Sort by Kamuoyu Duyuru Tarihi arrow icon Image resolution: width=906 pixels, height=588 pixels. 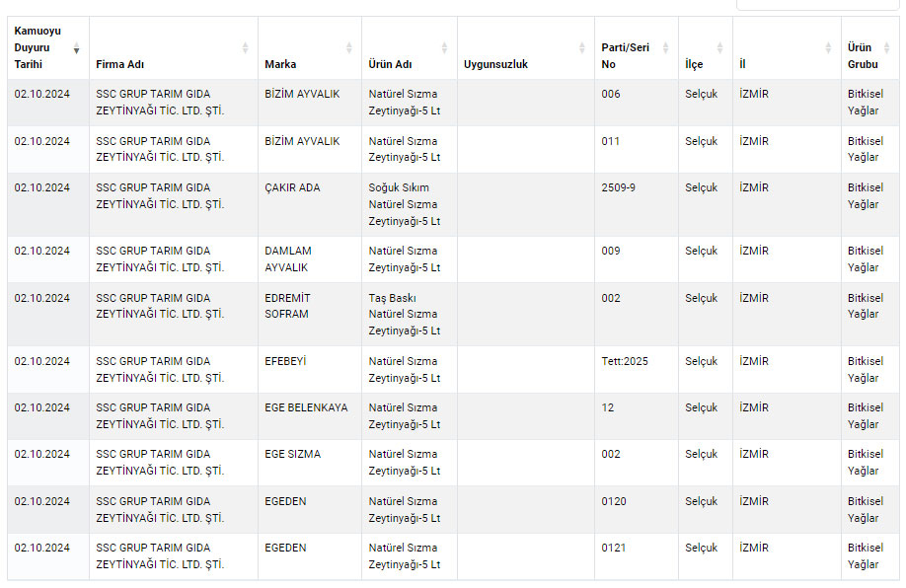76,48
